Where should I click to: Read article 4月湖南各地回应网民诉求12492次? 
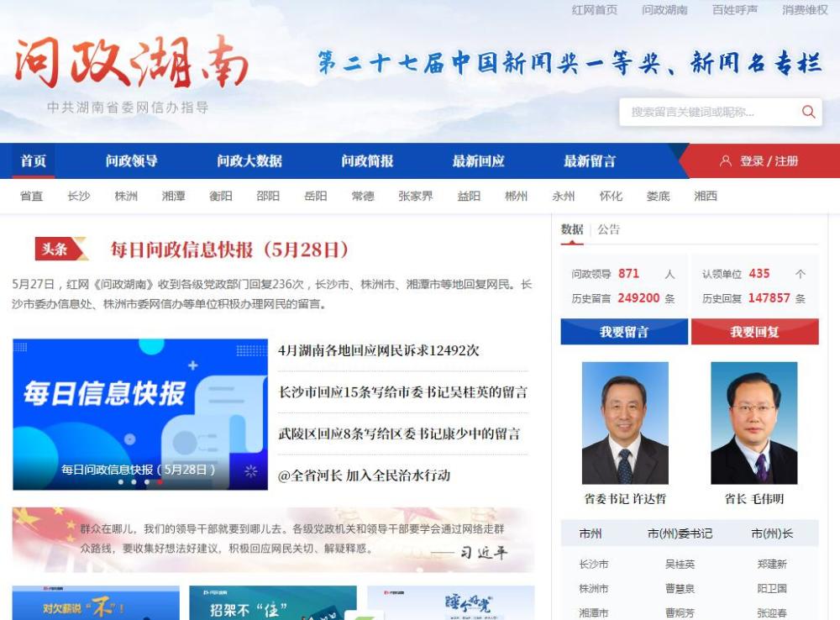tap(379, 351)
